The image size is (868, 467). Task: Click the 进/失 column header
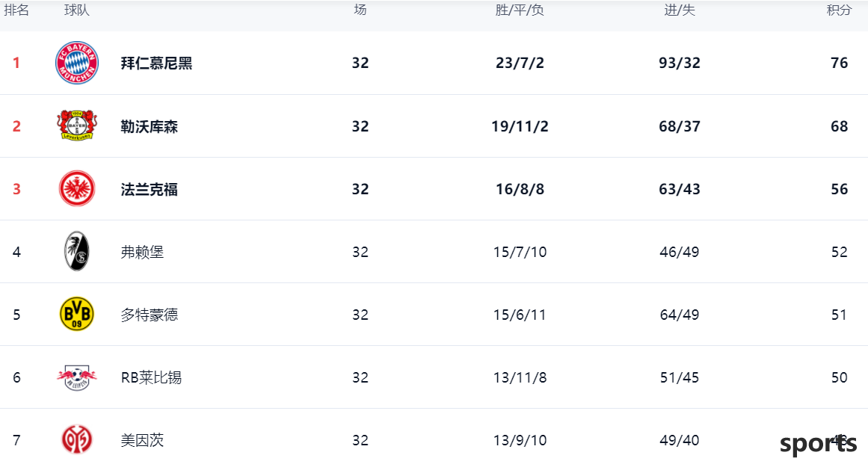point(680,10)
